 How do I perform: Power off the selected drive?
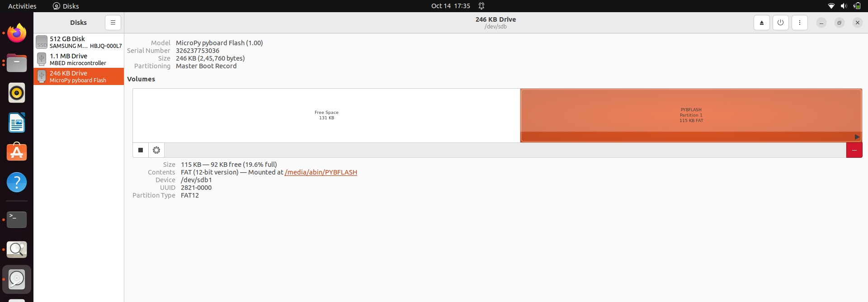coord(781,23)
